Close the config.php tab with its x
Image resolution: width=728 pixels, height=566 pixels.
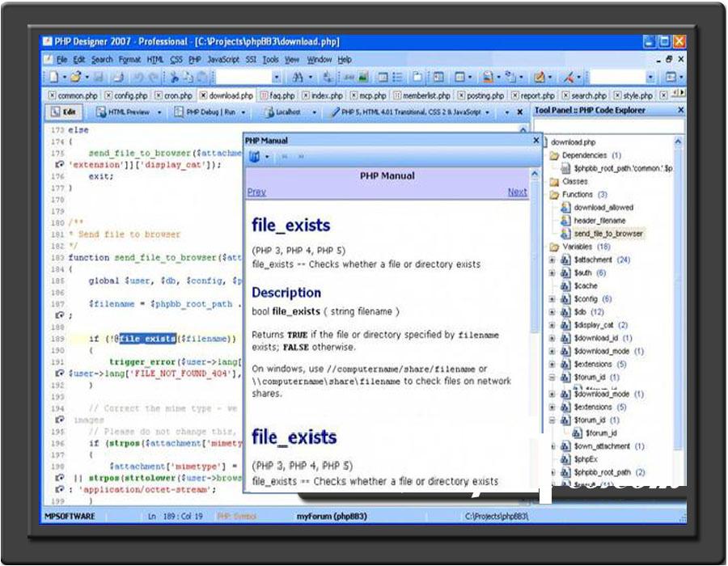[108, 95]
